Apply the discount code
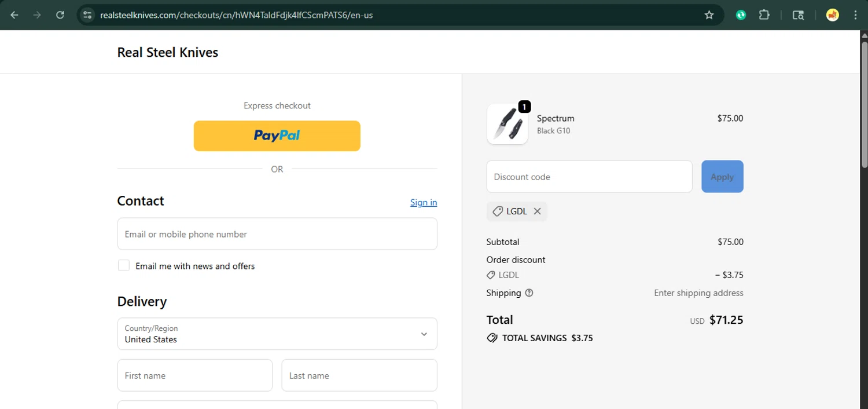Viewport: 868px width, 409px height. pos(722,177)
